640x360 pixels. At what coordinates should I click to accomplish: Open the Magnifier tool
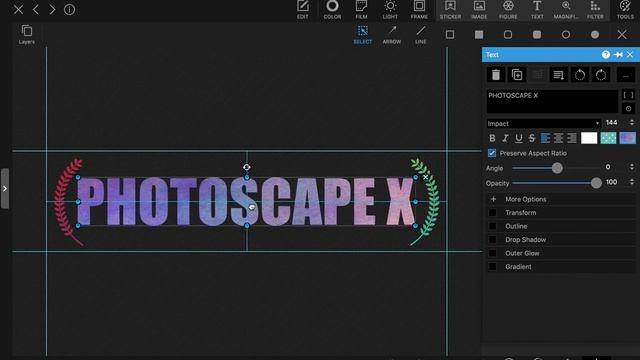click(566, 9)
